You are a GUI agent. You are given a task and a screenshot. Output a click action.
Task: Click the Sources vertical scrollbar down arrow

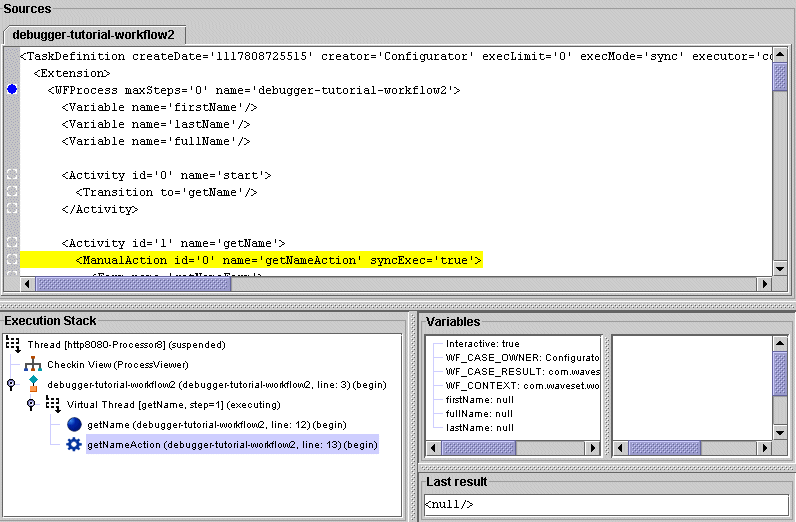tap(780, 269)
